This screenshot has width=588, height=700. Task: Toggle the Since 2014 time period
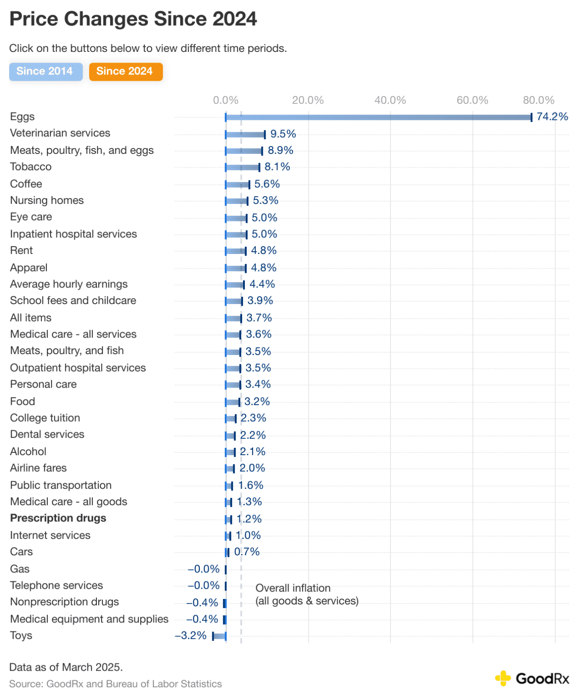click(x=45, y=71)
